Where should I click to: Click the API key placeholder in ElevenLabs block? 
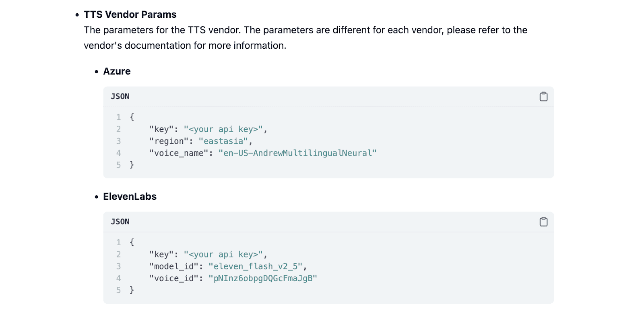tap(223, 255)
